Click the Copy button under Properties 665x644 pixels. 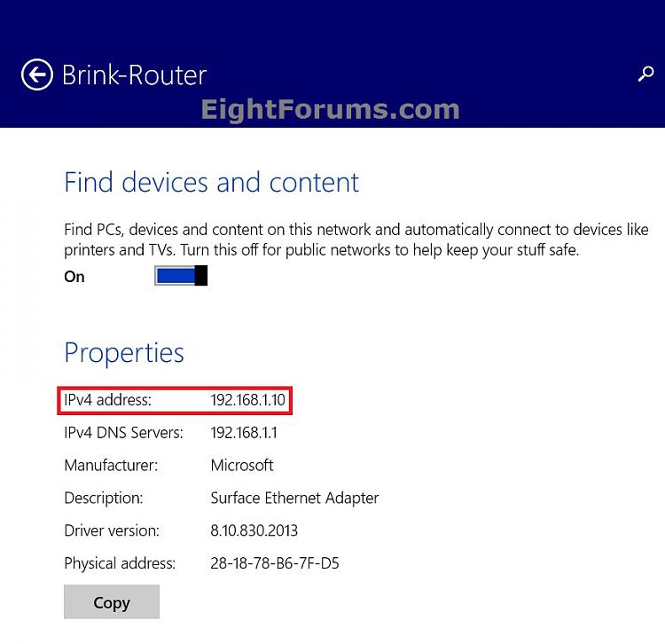(112, 601)
